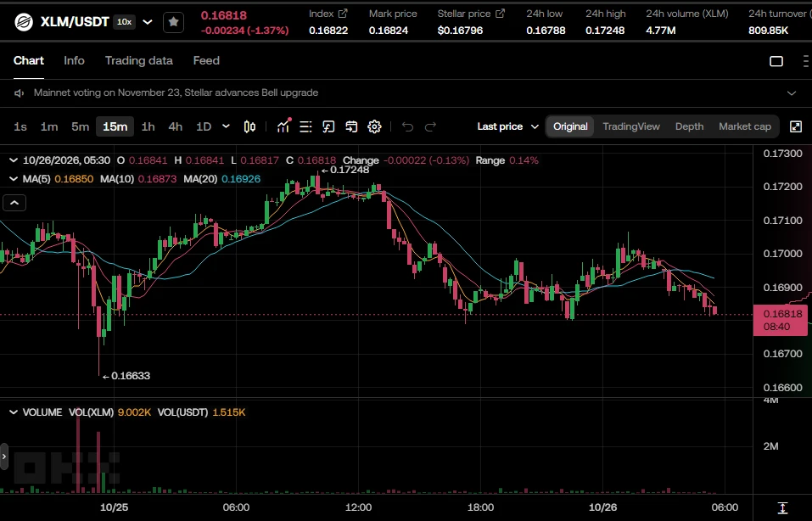Click the Stellar XLM coin logo
The width and height of the screenshot is (812, 521).
click(x=24, y=22)
